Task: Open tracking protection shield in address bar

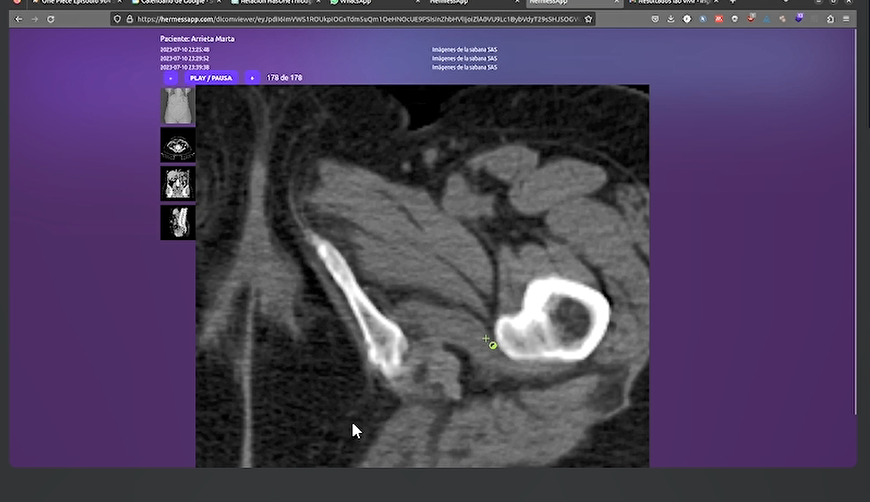Action: (x=117, y=19)
